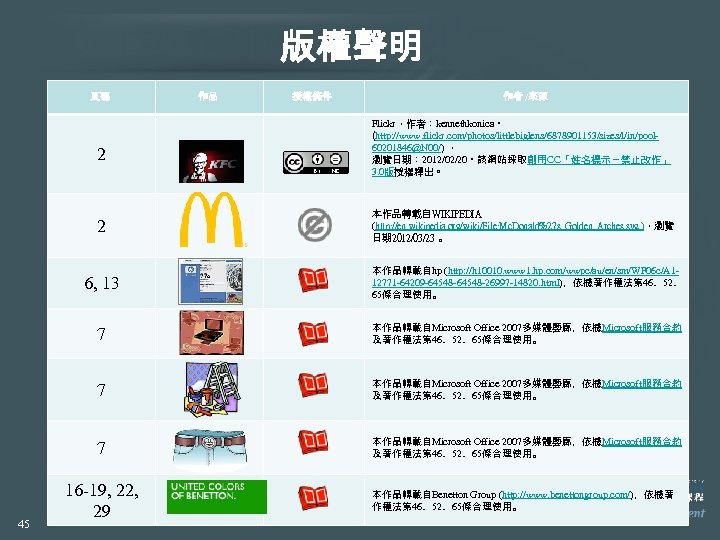This screenshot has width=720, height=540.
Task: Open the Microsoft link in ladder clipart row
Action: pyautogui.click(x=641, y=383)
